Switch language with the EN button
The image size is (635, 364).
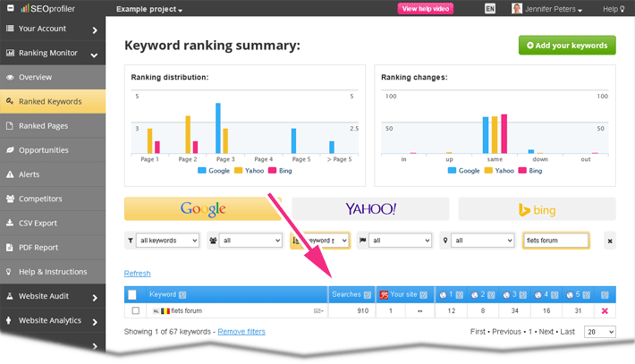click(x=489, y=9)
